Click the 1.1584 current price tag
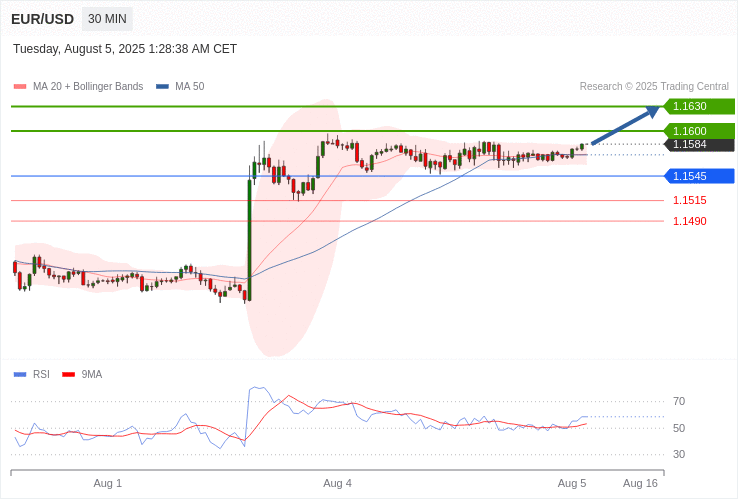The width and height of the screenshot is (738, 500). coord(699,145)
